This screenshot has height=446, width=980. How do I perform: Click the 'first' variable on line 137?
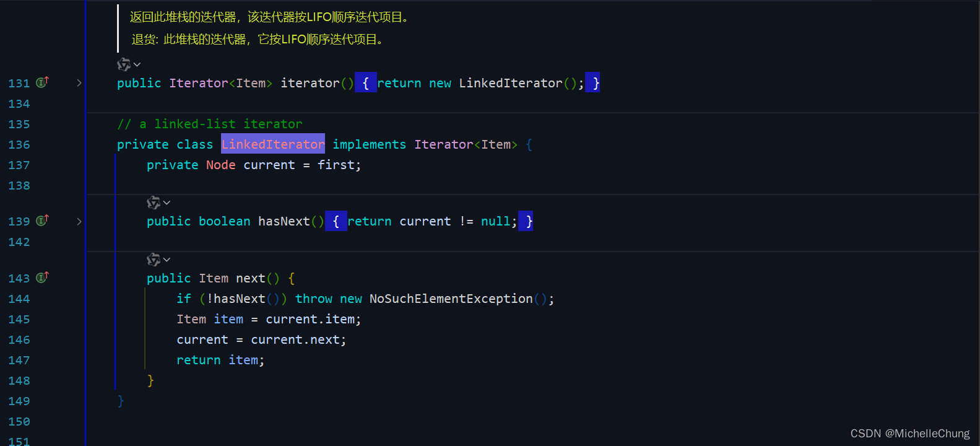[x=336, y=165]
